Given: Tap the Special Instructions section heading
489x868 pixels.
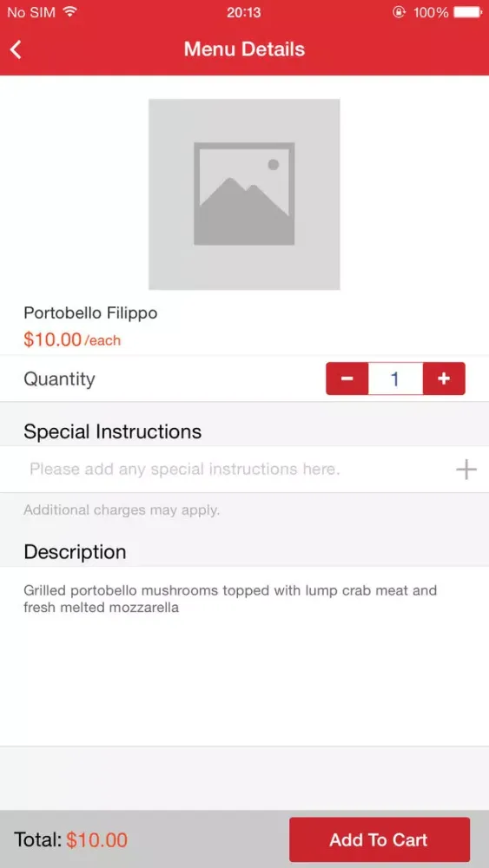Looking at the screenshot, I should (112, 431).
